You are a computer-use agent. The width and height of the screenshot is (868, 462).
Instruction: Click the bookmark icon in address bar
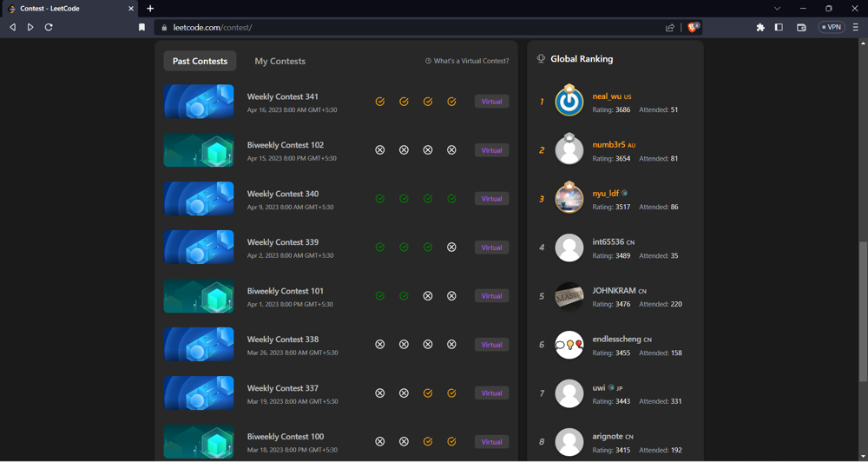[x=142, y=27]
